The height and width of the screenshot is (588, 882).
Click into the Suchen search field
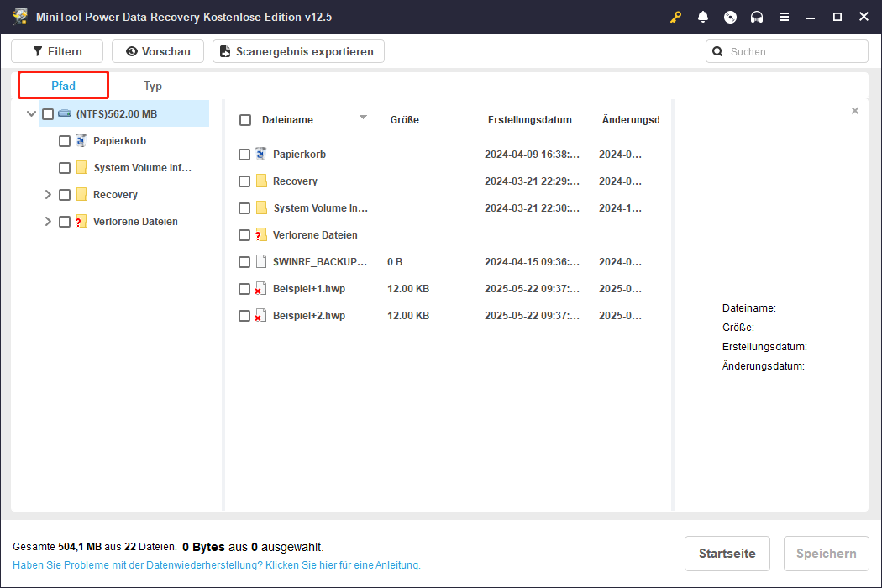click(x=787, y=51)
